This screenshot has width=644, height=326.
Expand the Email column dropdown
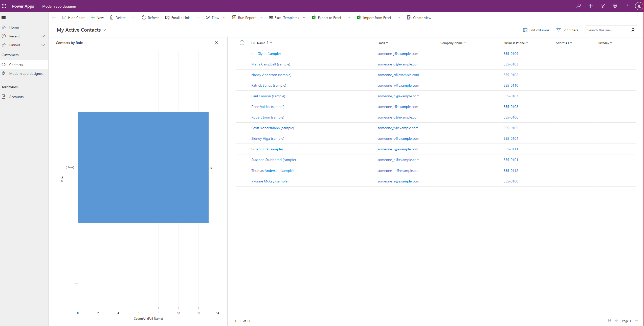(x=386, y=42)
